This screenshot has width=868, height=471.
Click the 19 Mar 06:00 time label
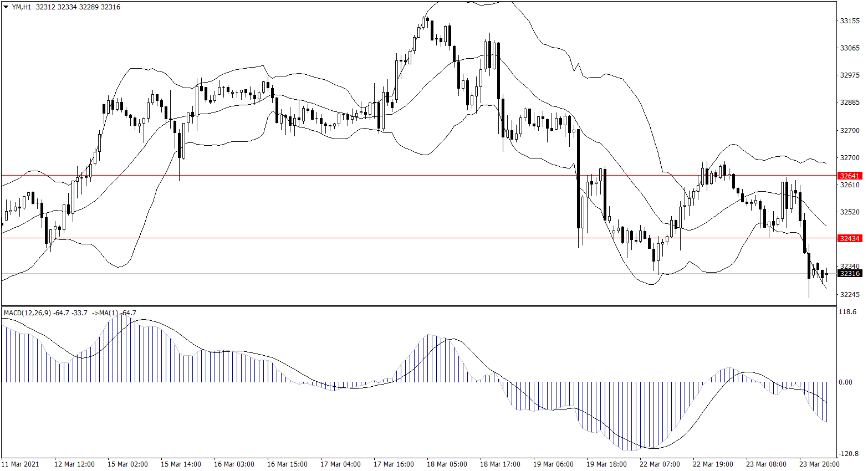coord(553,464)
